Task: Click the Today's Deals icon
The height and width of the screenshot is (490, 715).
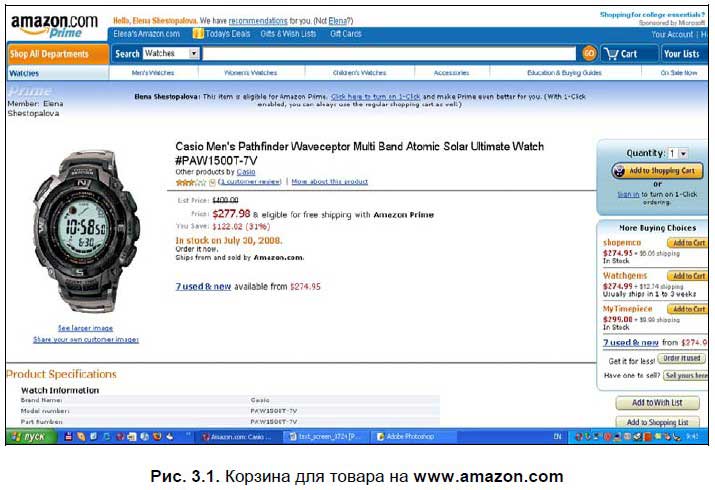Action: [198, 33]
